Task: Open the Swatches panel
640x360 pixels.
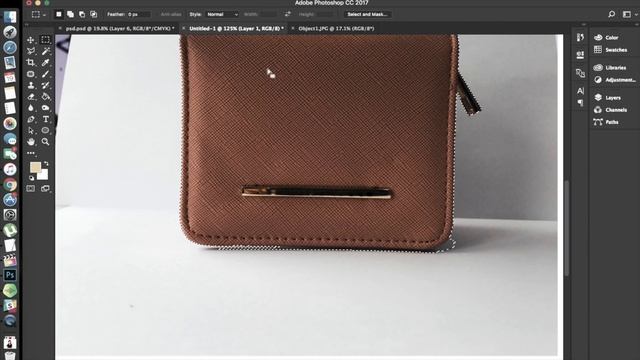Action: coord(611,50)
